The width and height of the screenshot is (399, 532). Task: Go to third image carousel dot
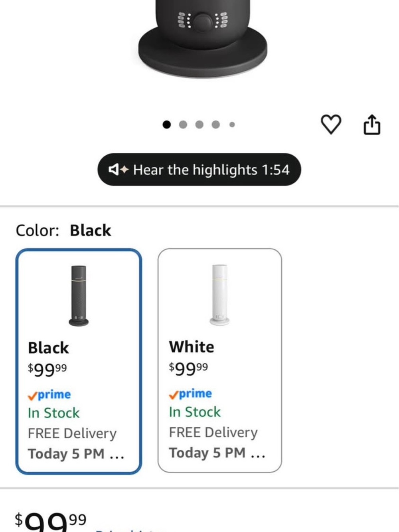(x=199, y=125)
